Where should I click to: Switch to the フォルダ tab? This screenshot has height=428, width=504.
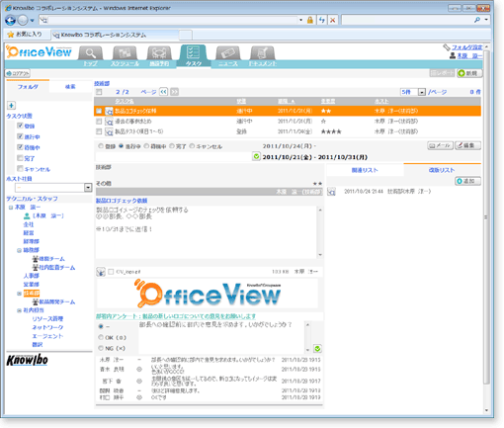pos(28,87)
